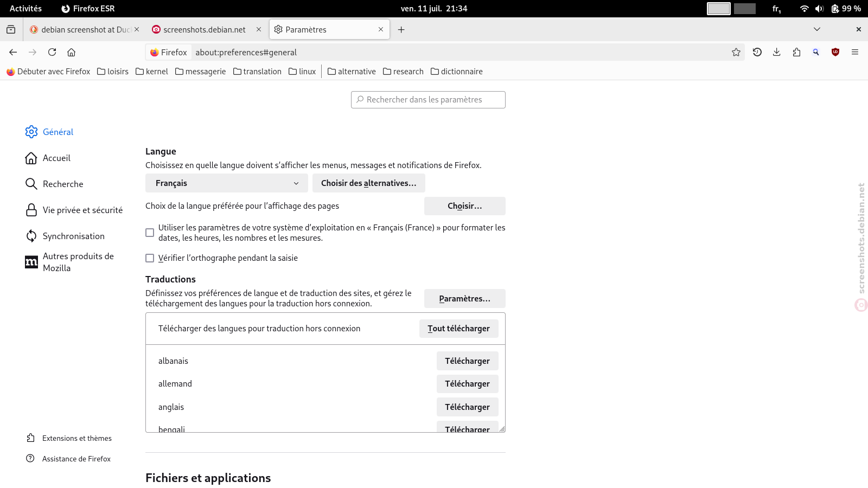This screenshot has width=868, height=488.
Task: Open Recherche settings category
Action: [x=54, y=184]
